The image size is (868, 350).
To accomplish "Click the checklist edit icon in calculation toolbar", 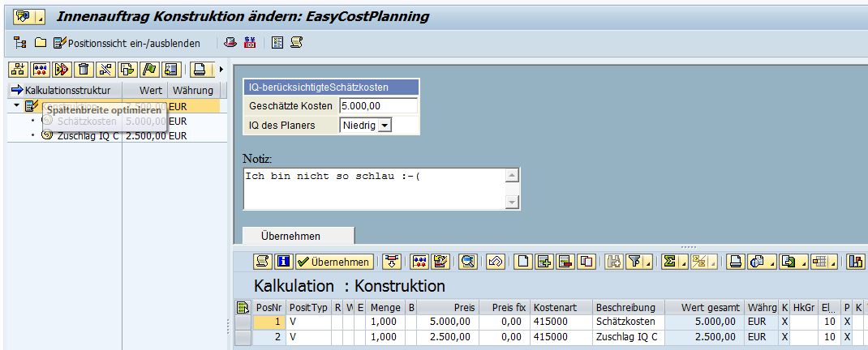I will (440, 262).
